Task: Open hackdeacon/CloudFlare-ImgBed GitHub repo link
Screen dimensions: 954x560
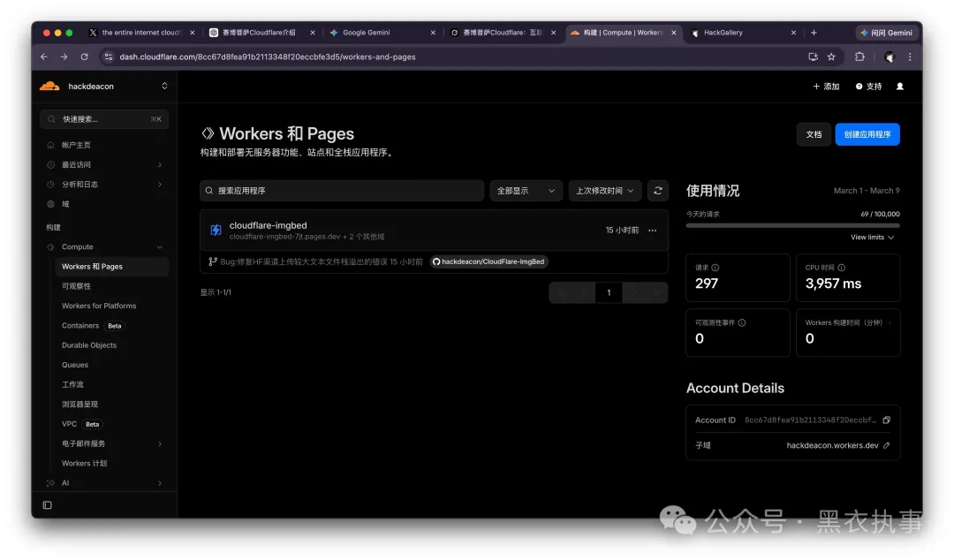Action: [488, 261]
